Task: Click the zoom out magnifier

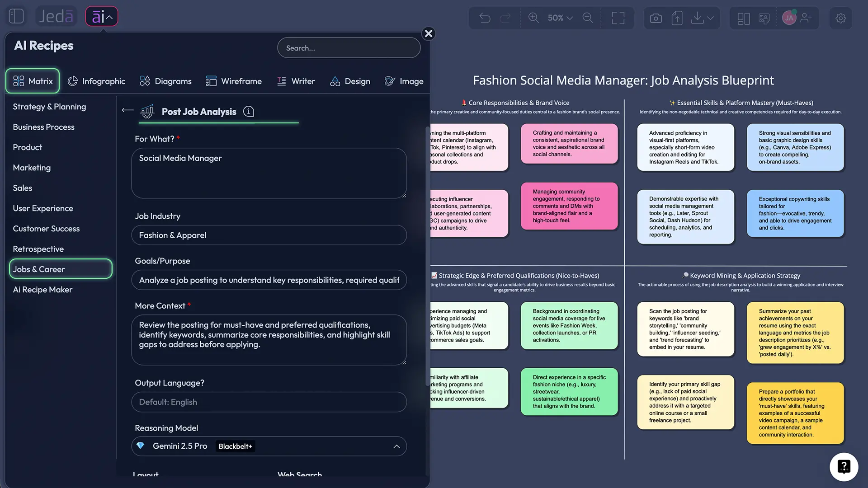Action: [588, 18]
